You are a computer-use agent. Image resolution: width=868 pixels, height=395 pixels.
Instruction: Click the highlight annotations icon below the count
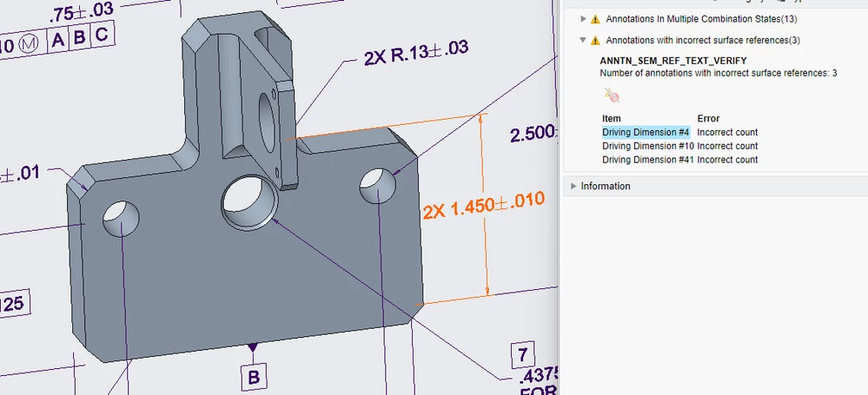click(612, 95)
